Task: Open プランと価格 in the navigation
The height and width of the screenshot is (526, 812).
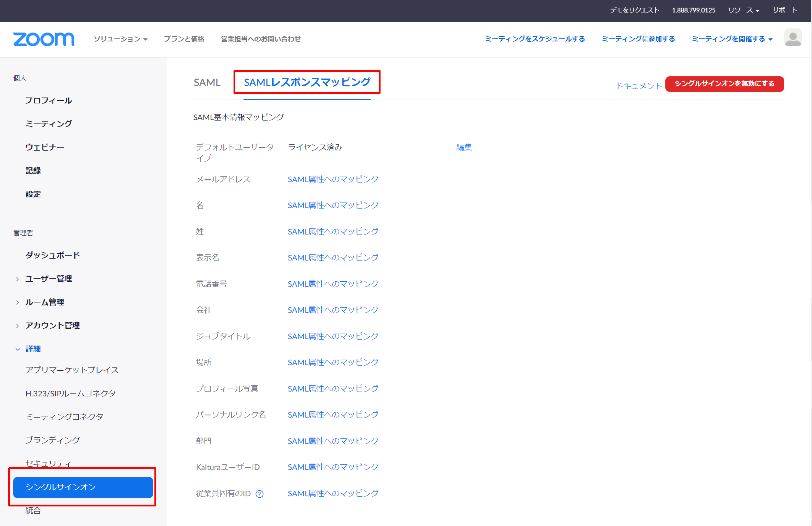Action: 184,39
